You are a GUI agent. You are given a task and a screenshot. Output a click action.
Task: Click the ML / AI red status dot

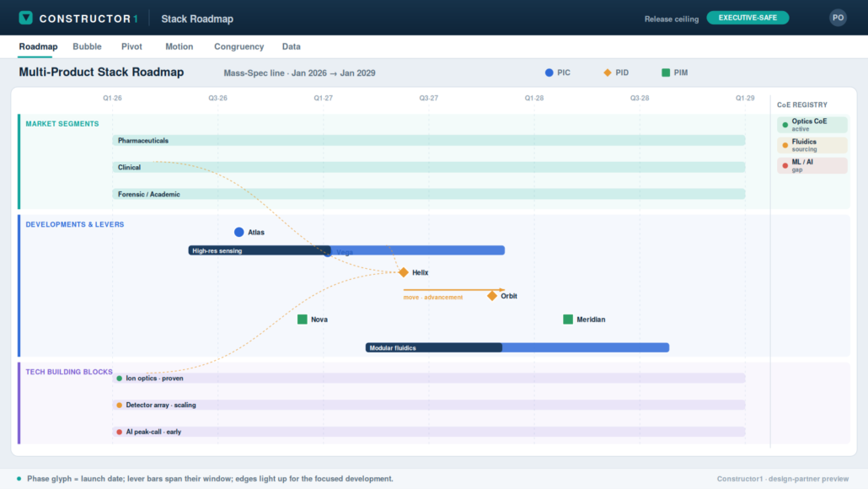point(785,165)
